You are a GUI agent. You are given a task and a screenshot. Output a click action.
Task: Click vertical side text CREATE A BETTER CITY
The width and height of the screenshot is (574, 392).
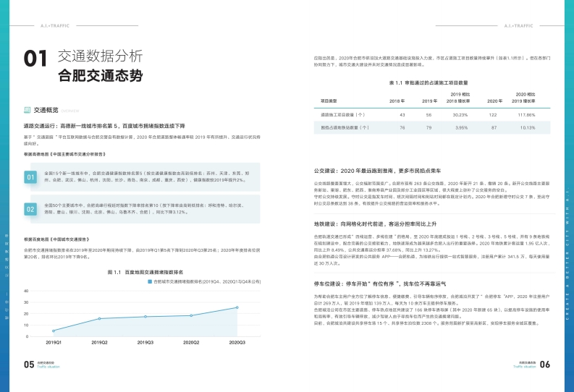coord(567,254)
